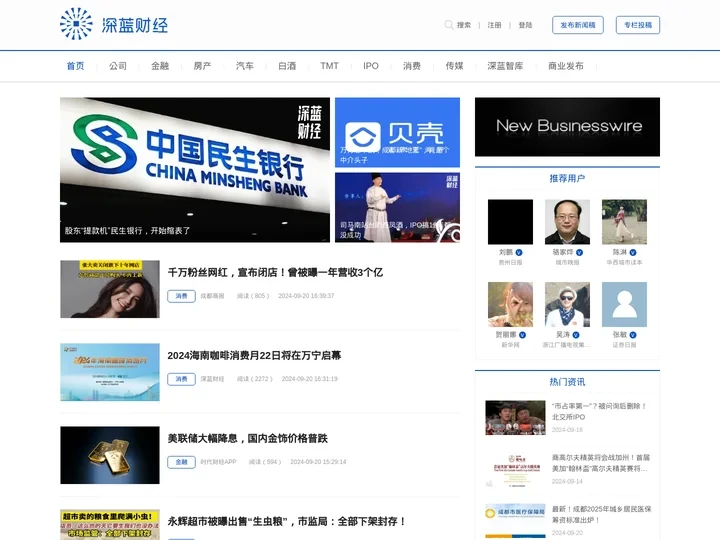
Task: Click verified badge next to 陈淋
Action: coord(633,253)
